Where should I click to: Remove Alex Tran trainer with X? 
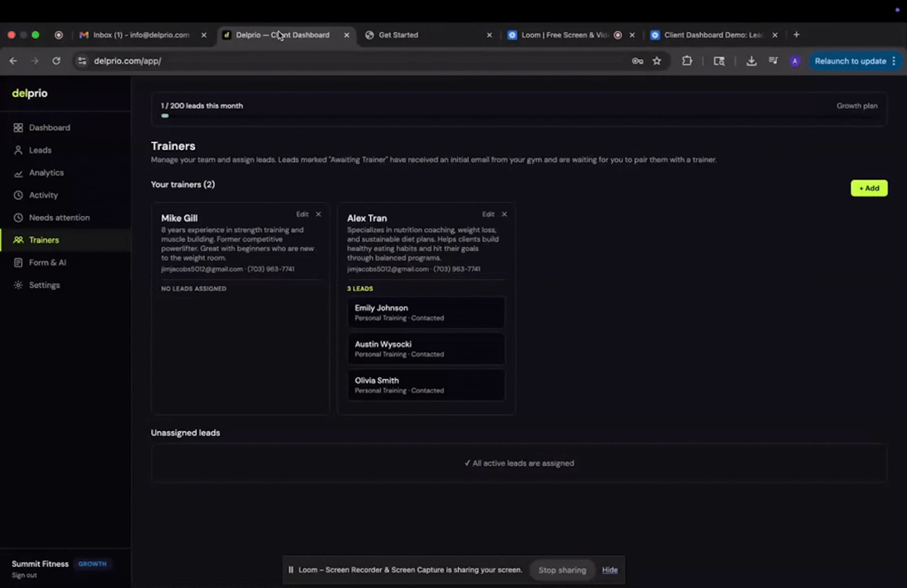(505, 214)
